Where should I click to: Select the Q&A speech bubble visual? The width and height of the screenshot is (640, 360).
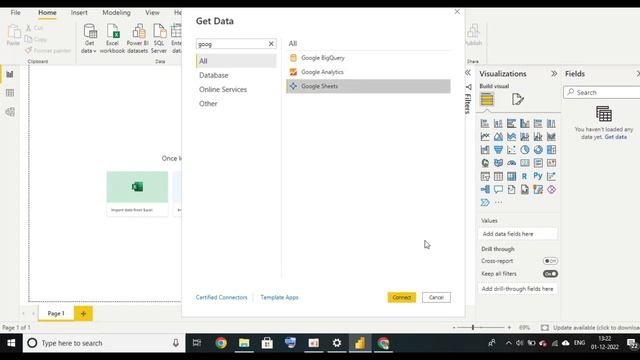(498, 189)
